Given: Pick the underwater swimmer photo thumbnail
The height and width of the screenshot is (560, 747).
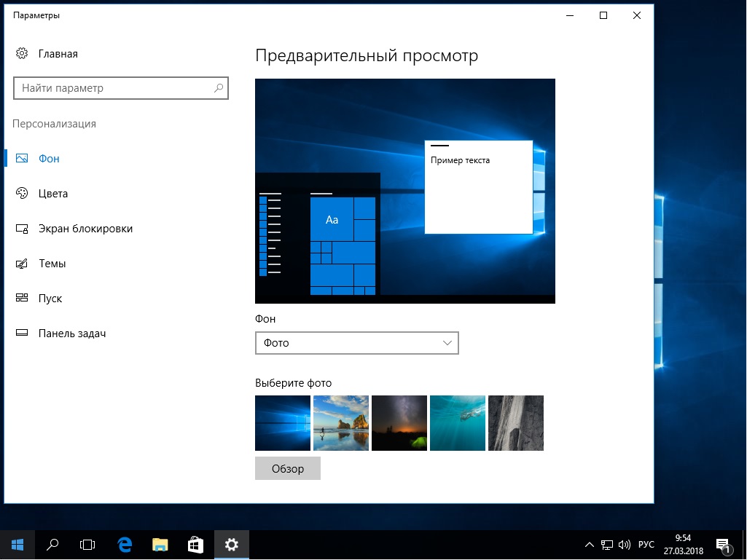Looking at the screenshot, I should point(457,423).
